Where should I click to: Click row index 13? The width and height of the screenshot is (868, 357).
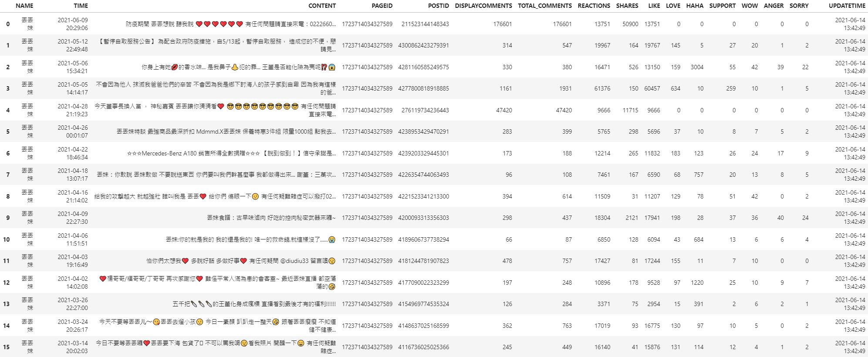pyautogui.click(x=7, y=304)
